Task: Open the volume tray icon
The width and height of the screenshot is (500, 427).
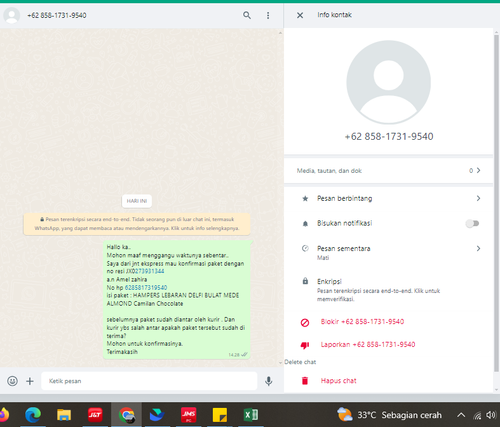Action: click(x=491, y=415)
